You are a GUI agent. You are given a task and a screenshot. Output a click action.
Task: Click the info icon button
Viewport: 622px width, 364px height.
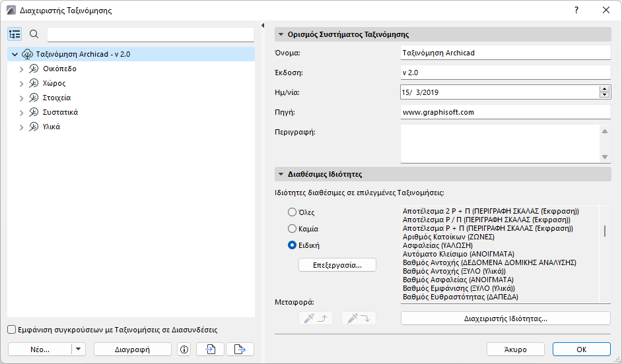click(x=184, y=349)
